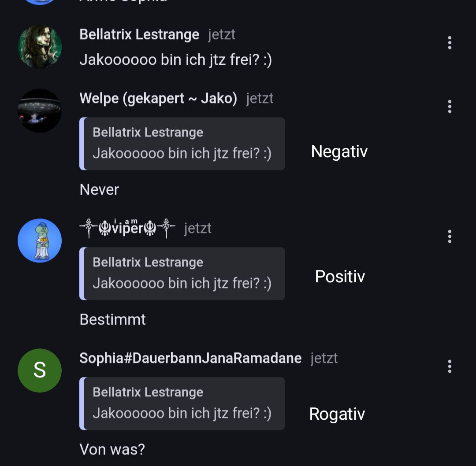Jump to quoted message above "Never"
The width and height of the screenshot is (476, 466).
[x=182, y=144]
